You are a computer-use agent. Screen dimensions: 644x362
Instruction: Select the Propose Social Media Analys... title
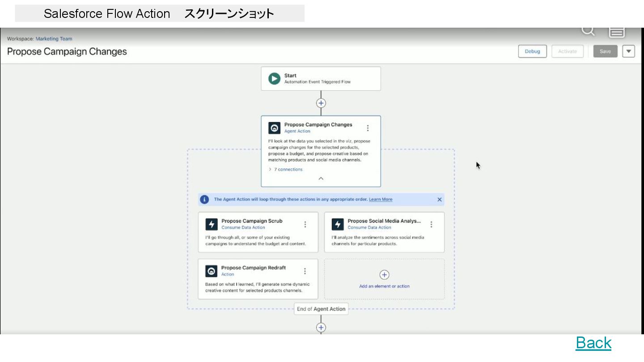[x=384, y=221]
